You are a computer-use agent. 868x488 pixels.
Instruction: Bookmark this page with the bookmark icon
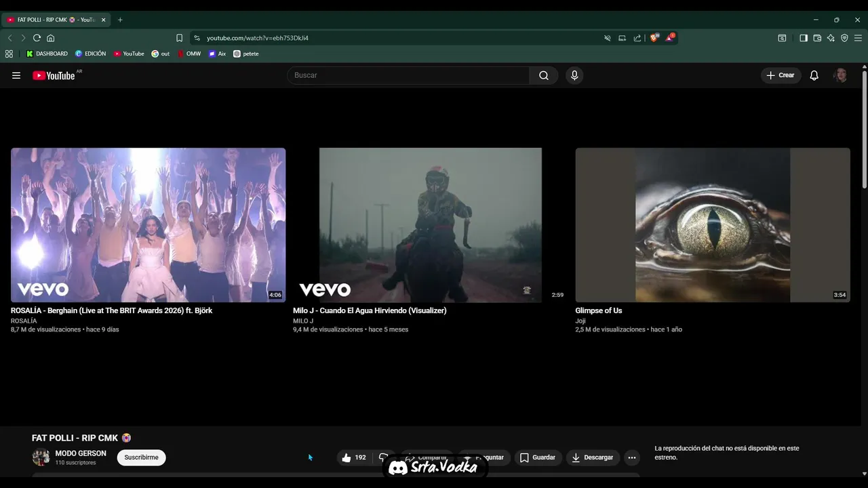point(179,38)
